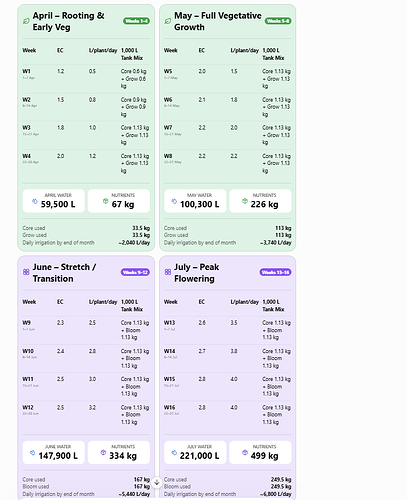Click the 499 kg nutrients value
This screenshot has height=500, width=407.
[x=264, y=456]
